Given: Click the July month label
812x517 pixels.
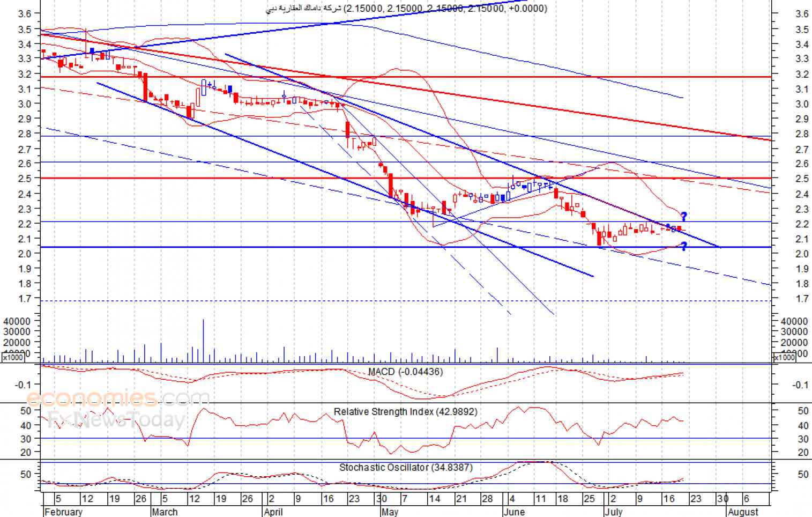Looking at the screenshot, I should tap(614, 512).
